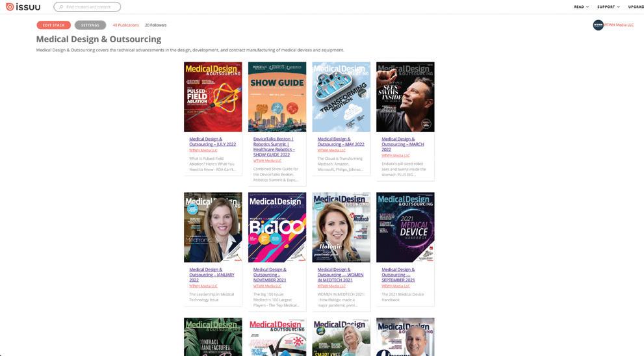The image size is (644, 356).
Task: Open the Contract Manufacturers cover thumbnail
Action: [x=213, y=337]
